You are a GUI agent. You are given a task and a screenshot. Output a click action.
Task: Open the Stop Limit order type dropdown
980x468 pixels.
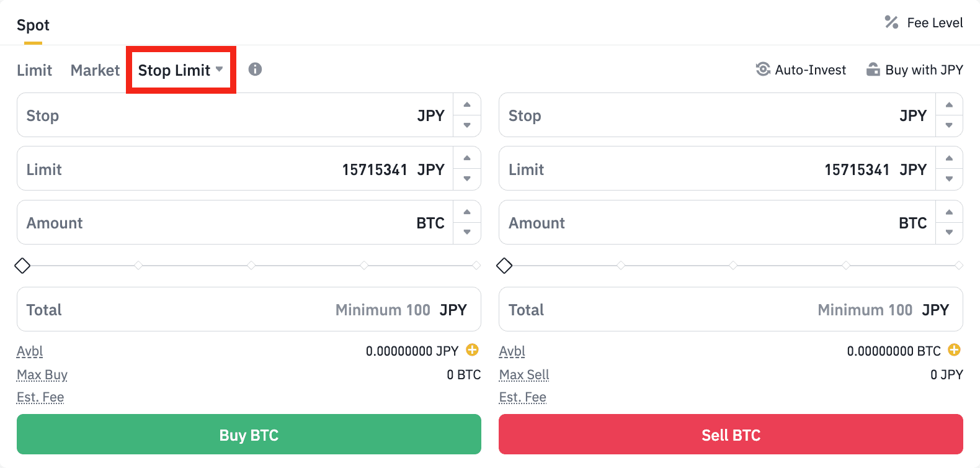(x=180, y=70)
